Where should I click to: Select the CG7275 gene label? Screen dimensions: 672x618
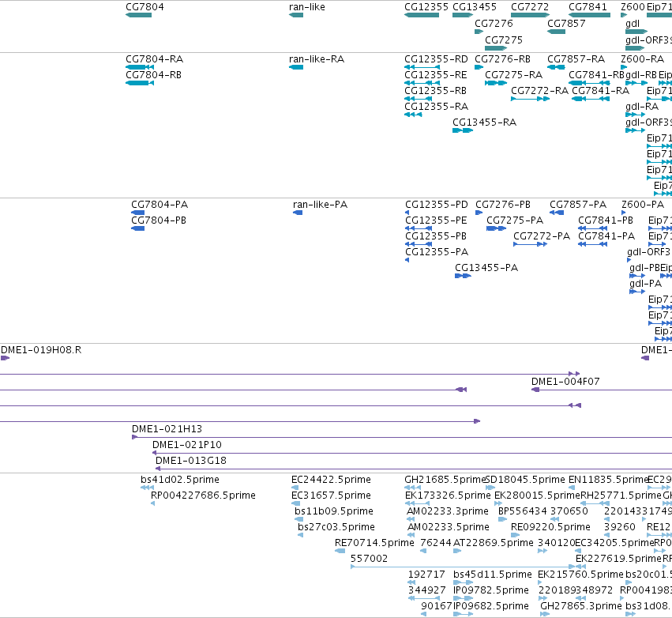[x=504, y=40]
